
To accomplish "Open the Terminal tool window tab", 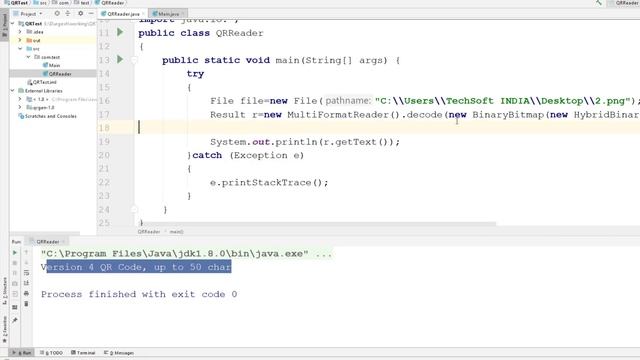I will coord(83,353).
